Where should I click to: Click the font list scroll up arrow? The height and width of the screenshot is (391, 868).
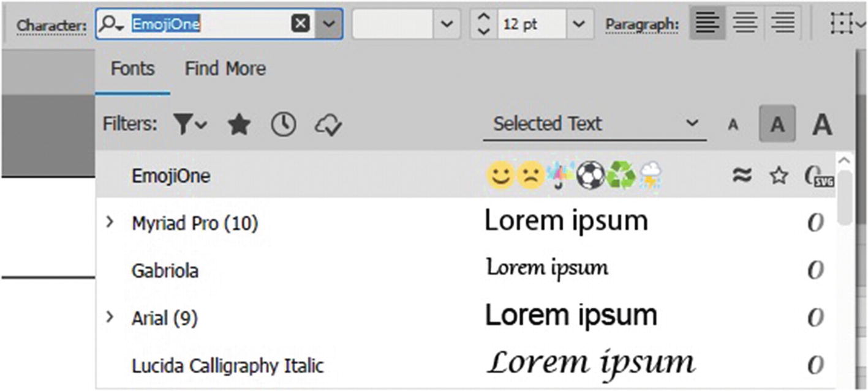[845, 160]
